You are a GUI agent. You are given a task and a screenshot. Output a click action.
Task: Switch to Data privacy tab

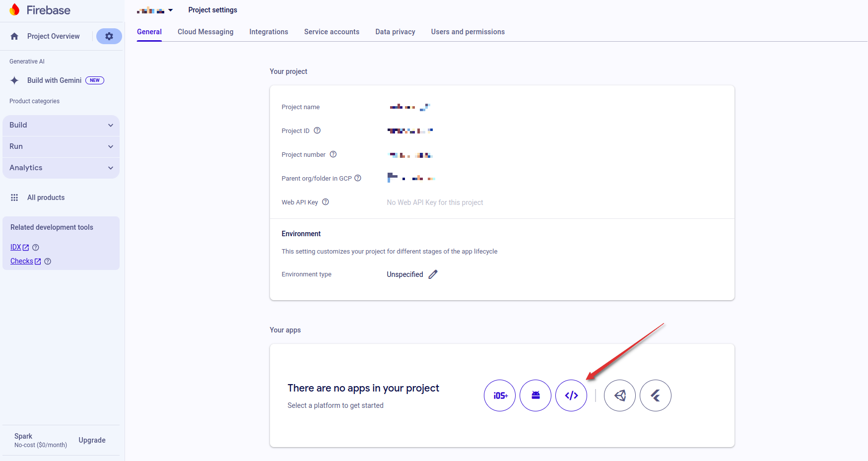point(395,32)
